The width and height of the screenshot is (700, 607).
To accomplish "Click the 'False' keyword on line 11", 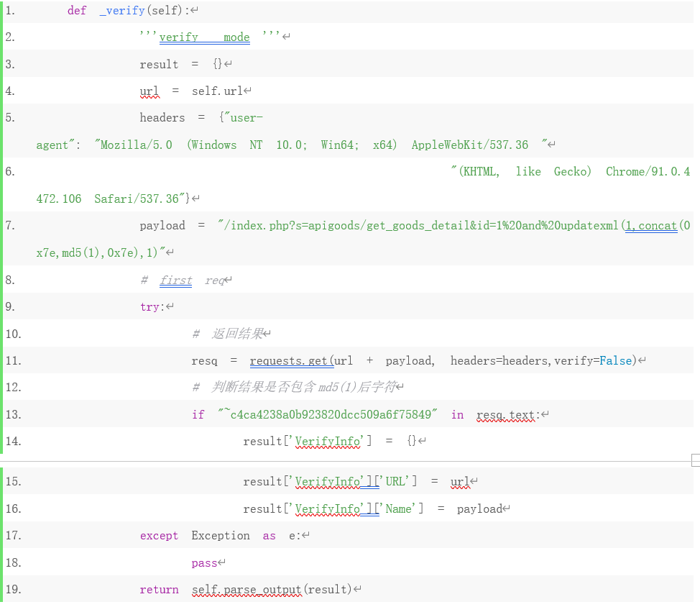I will [x=616, y=361].
